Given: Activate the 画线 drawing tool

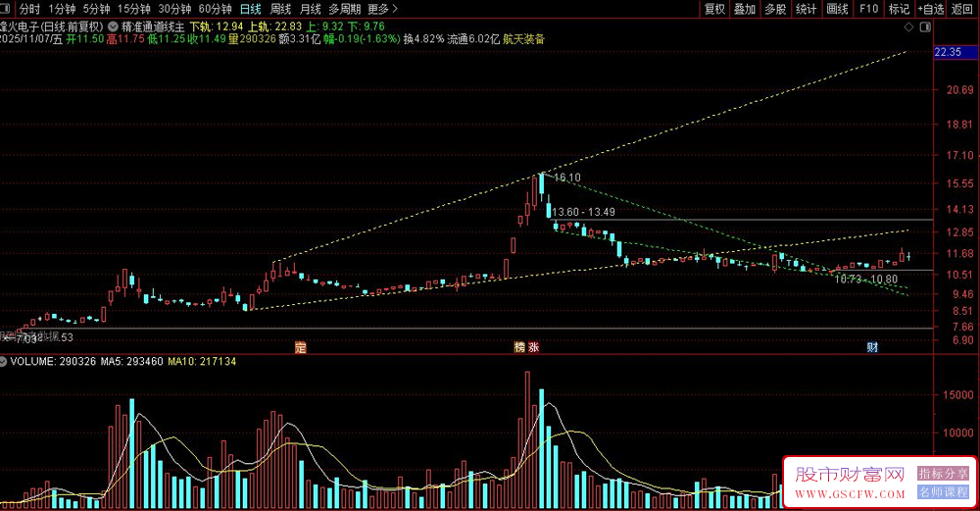Looking at the screenshot, I should (838, 10).
